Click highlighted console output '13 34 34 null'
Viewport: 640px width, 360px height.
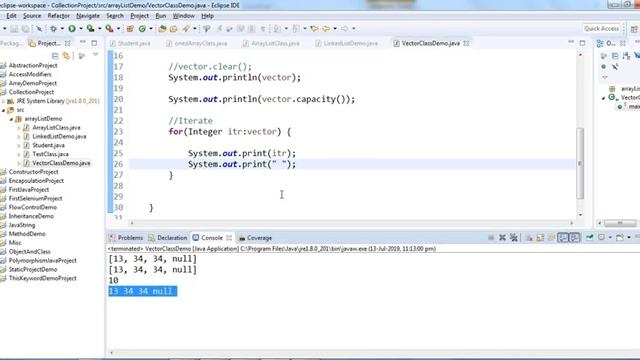[x=143, y=291]
